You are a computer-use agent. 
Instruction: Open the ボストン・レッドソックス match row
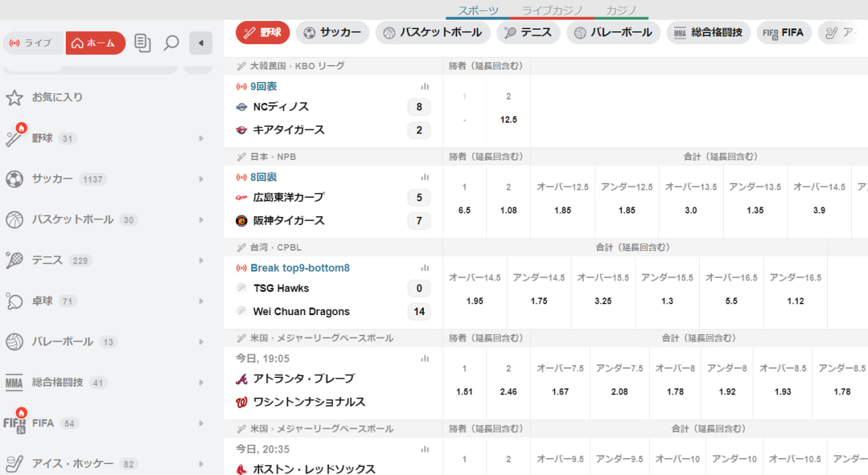tap(314, 468)
